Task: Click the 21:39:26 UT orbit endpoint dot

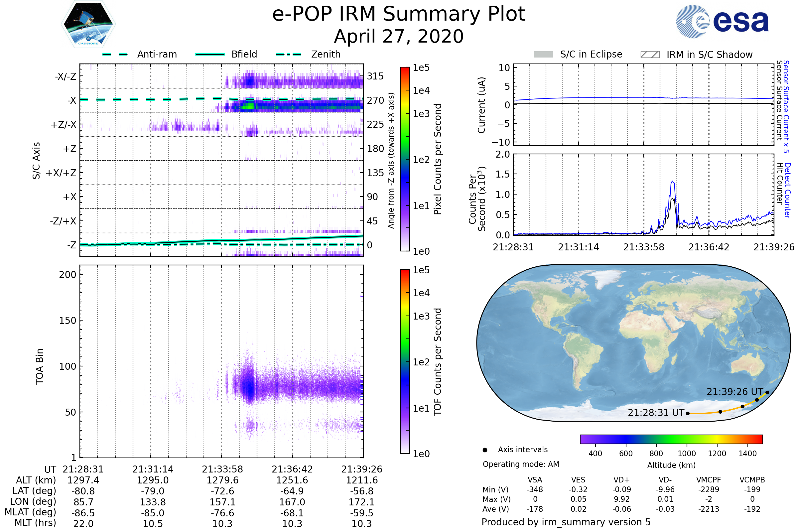Action: [767, 393]
